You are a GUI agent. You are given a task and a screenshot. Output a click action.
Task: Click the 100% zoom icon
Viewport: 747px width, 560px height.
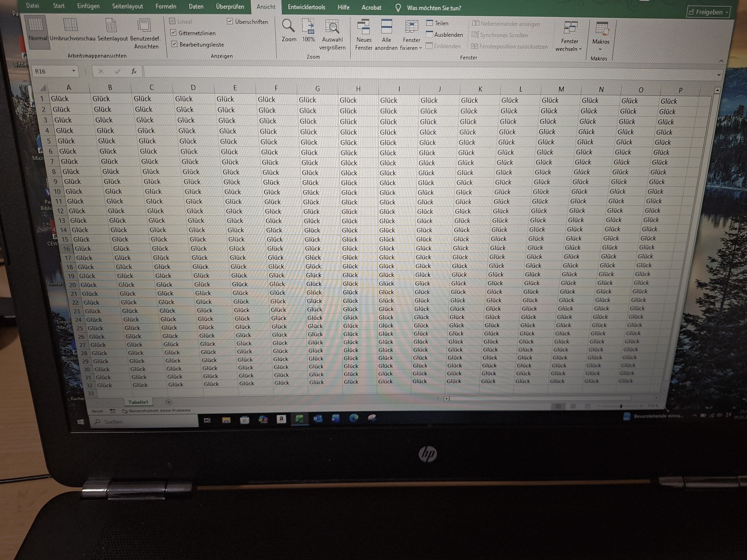(x=309, y=27)
